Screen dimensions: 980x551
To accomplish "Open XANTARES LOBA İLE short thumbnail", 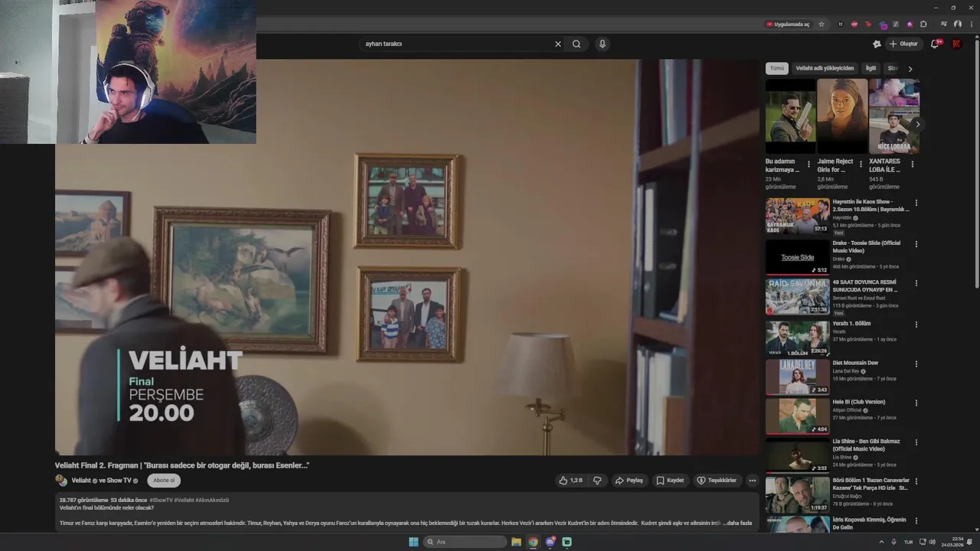I will coord(893,116).
